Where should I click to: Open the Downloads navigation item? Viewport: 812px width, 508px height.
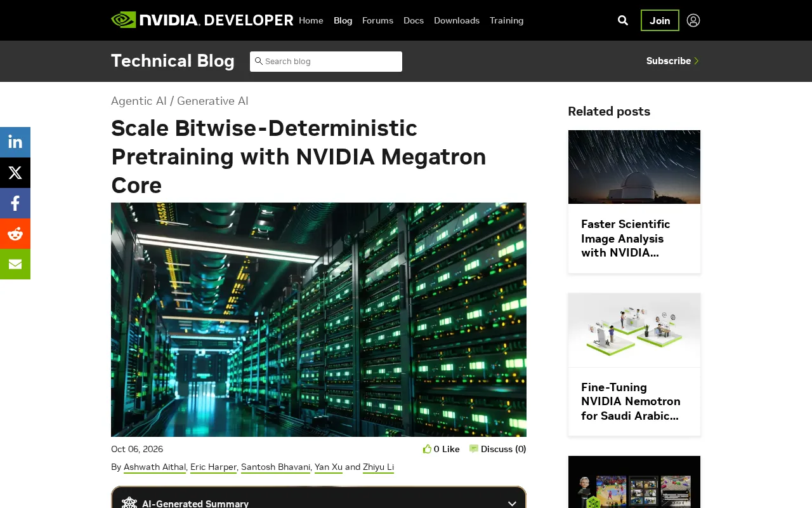point(457,20)
